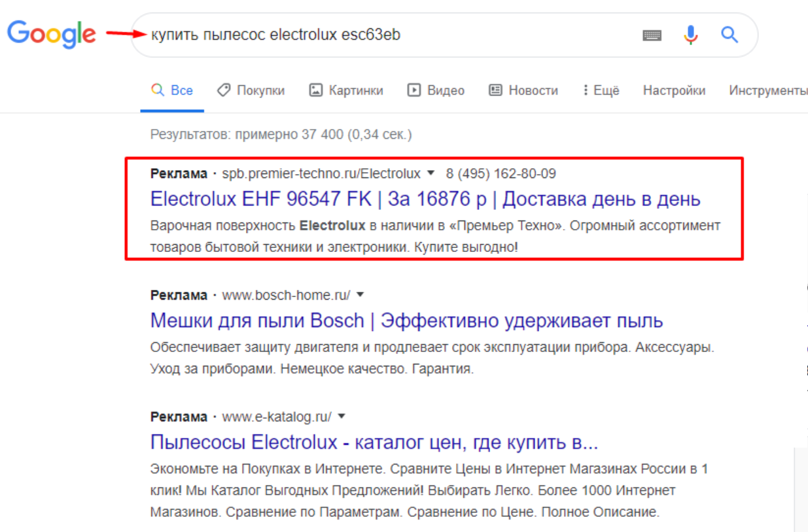Click the blue search magnifier icon

pos(729,34)
